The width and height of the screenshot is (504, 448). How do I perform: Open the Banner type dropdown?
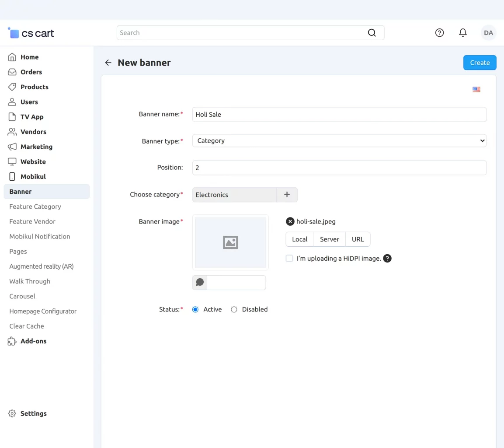339,141
